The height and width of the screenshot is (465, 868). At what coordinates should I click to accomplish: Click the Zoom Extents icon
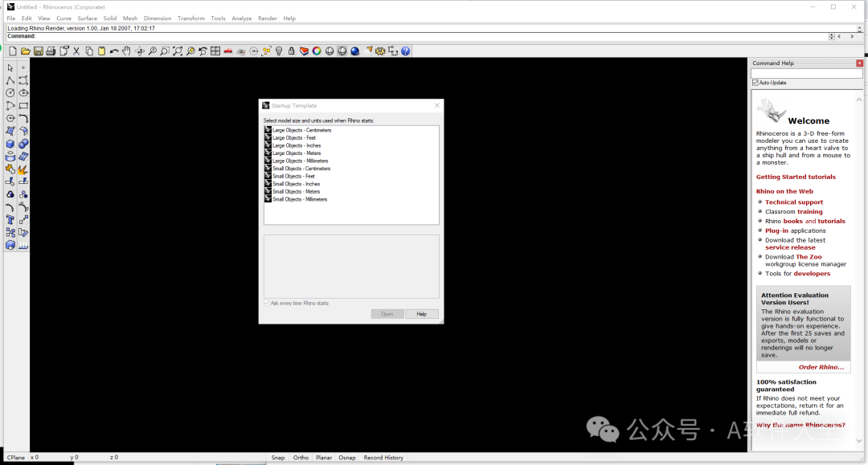point(178,51)
